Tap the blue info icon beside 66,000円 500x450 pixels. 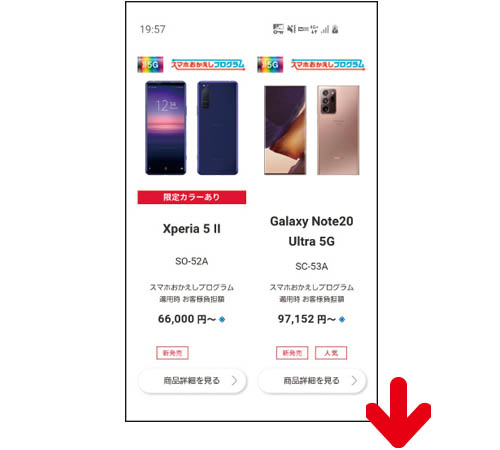pos(222,319)
